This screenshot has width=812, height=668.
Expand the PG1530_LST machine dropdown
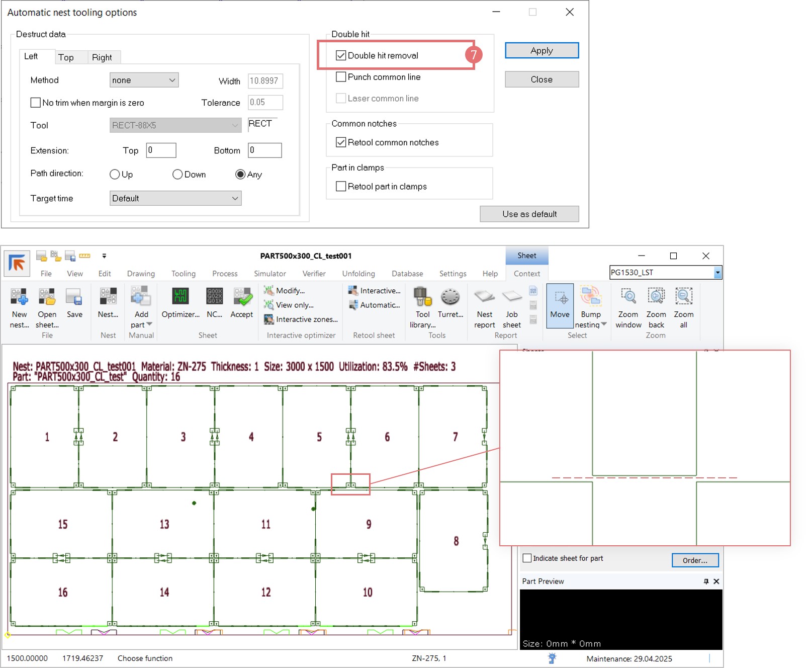[717, 273]
